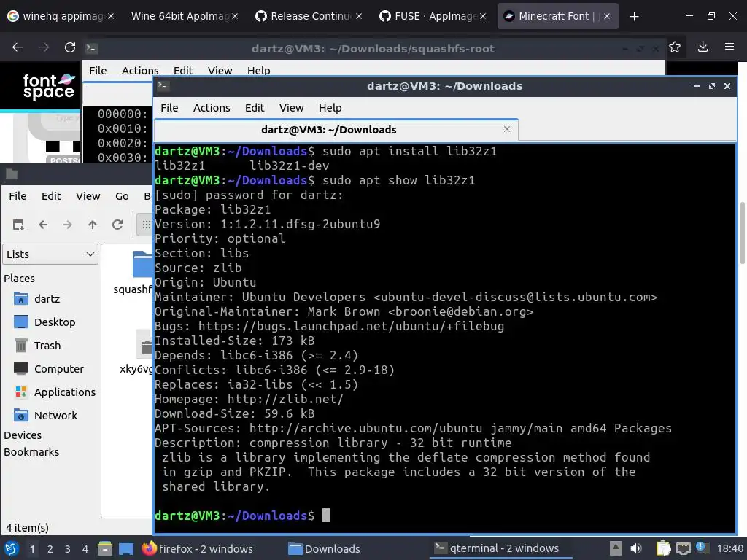Open the file manager Go menu
Screen dimensions: 747x560
pyautogui.click(x=122, y=196)
